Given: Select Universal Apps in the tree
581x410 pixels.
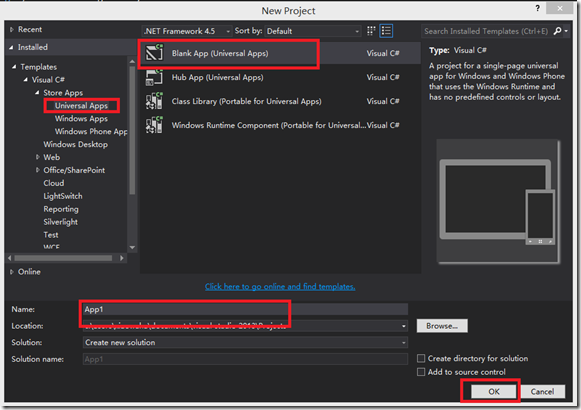Looking at the screenshot, I should click(81, 106).
